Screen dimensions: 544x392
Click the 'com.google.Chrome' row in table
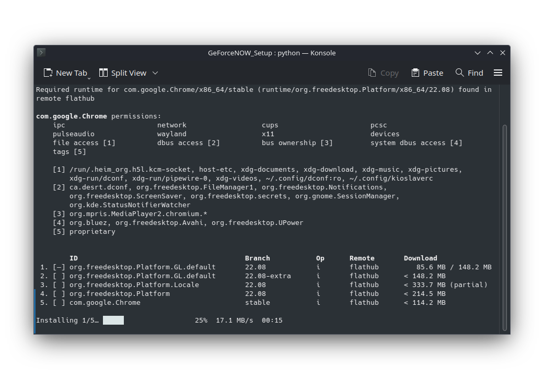[x=105, y=302]
